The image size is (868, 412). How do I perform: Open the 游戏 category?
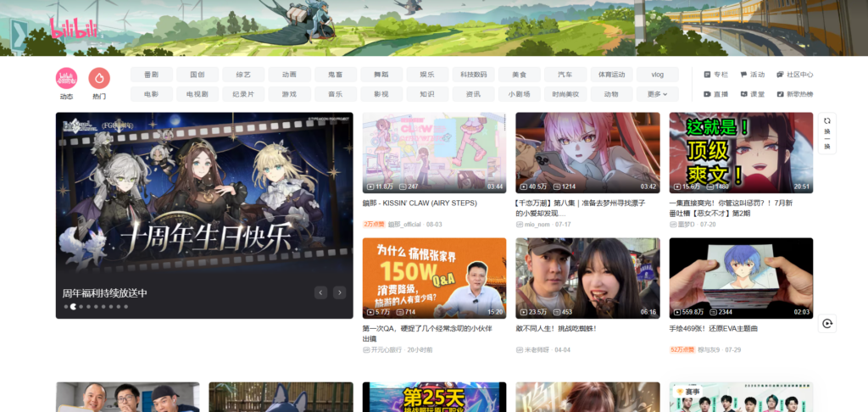click(290, 94)
